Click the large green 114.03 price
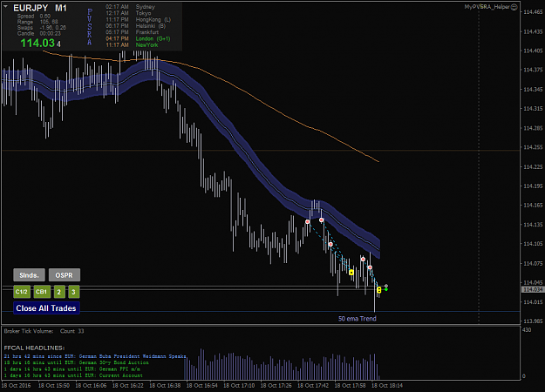545x392 pixels. coord(37,43)
